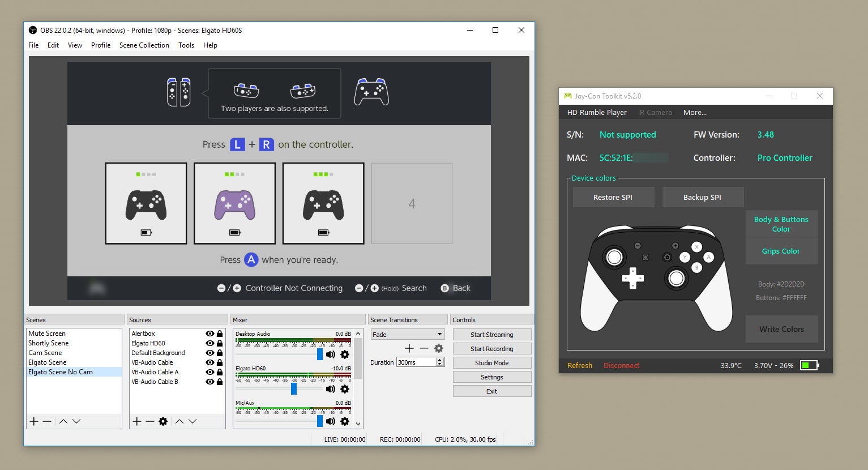Click Refresh in Joy-Con Toolkit
This screenshot has width=868, height=470.
coord(580,365)
